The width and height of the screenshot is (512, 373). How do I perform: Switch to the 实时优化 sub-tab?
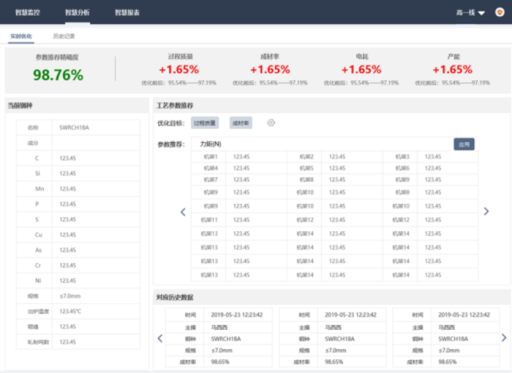(21, 36)
